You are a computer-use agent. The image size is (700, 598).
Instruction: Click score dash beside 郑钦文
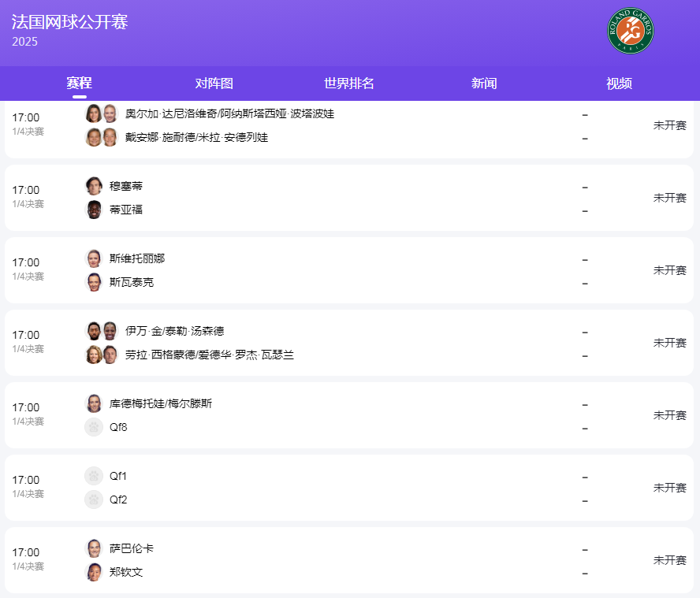pos(585,574)
